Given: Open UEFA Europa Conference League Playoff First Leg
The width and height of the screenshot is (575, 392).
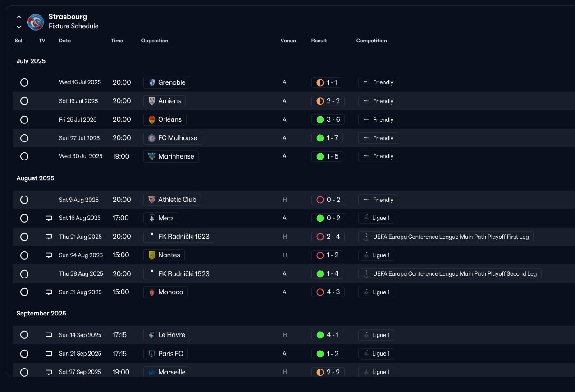Looking at the screenshot, I should coord(446,237).
